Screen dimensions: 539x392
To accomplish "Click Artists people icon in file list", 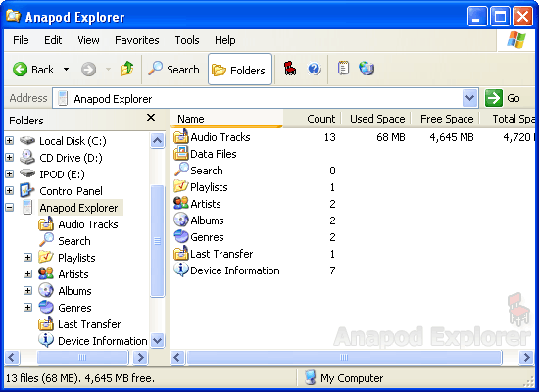I will (181, 203).
